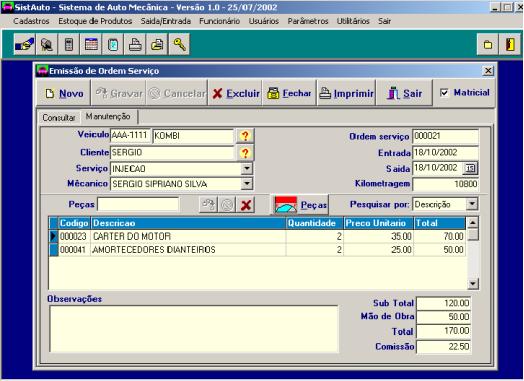Click the Cliente field containing SERGIO
Viewport: 524px width, 381px height.
[172, 153]
